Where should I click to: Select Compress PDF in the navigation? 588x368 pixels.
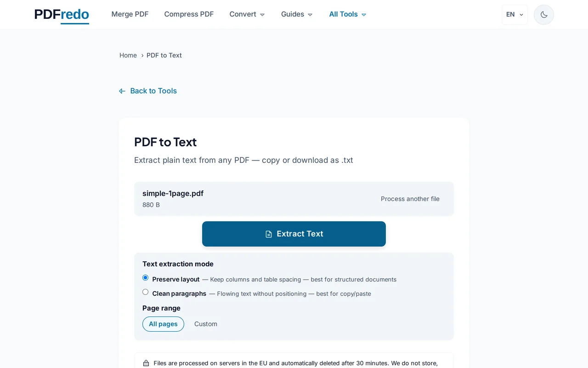click(x=189, y=14)
